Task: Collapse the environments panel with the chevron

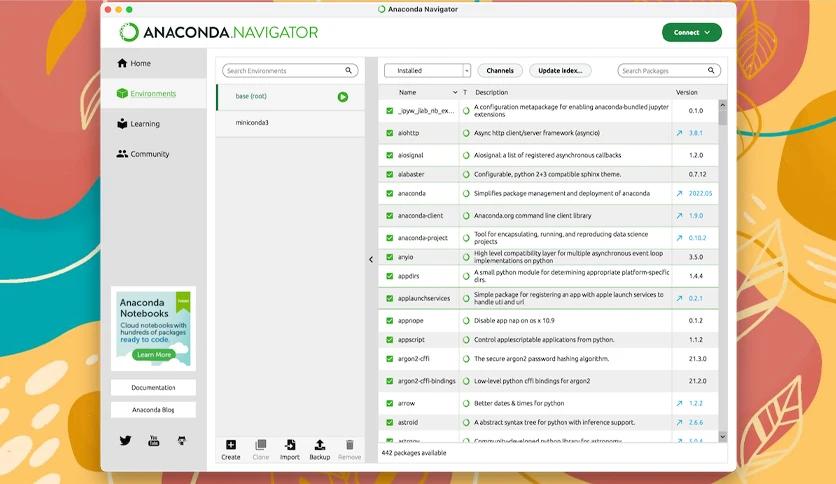Action: (x=371, y=260)
